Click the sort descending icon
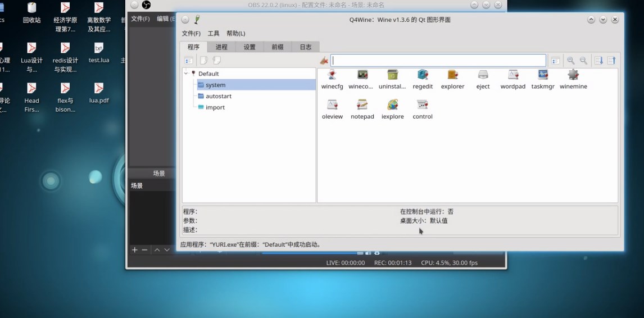The width and height of the screenshot is (644, 318). point(599,61)
